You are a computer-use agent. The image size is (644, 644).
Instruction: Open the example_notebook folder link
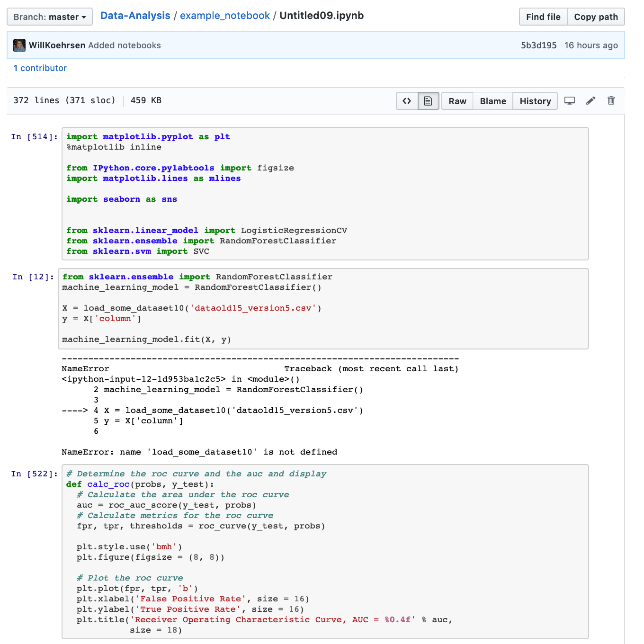pos(225,16)
